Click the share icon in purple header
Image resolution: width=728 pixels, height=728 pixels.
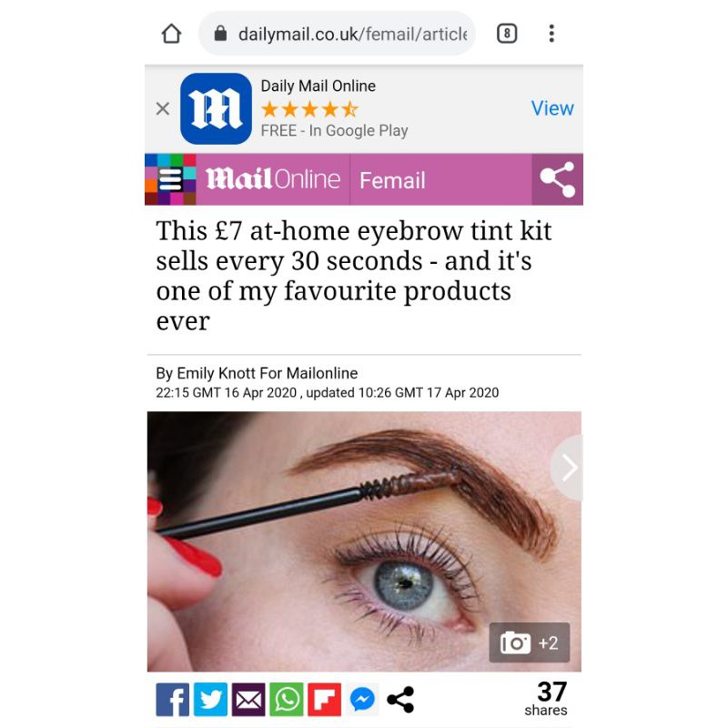(557, 179)
